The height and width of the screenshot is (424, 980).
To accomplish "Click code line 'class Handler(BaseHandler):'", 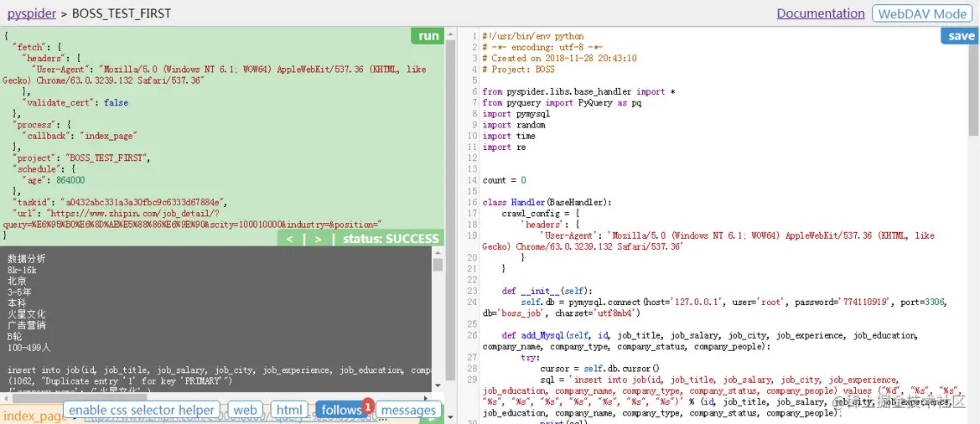I will (x=547, y=202).
